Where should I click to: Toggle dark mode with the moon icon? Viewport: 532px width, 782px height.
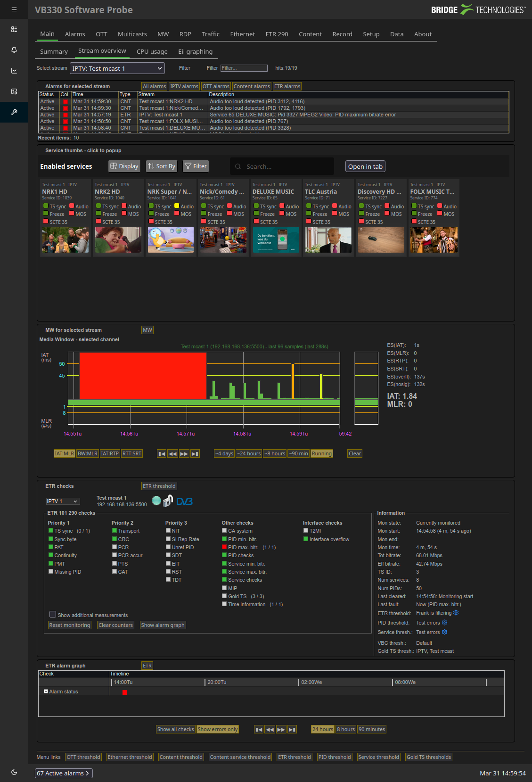coord(14,772)
